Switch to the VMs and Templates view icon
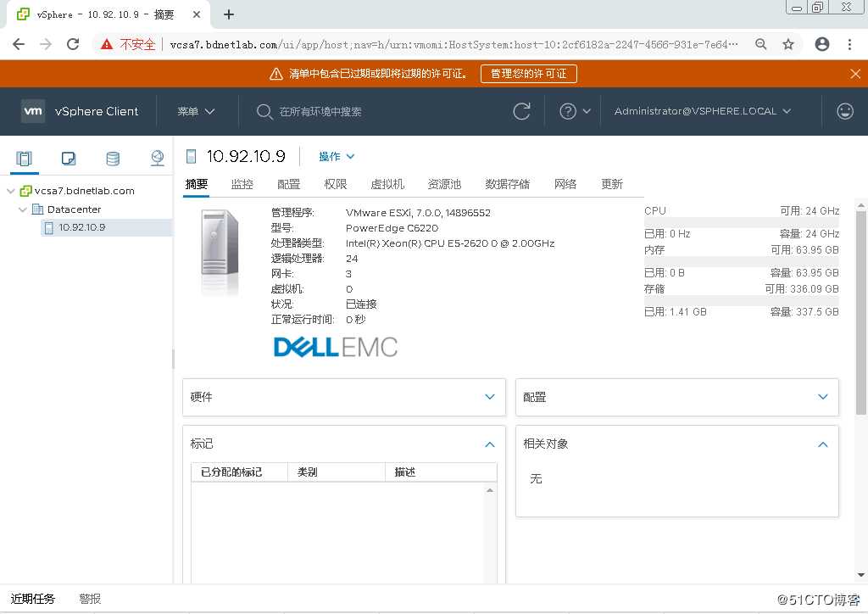The width and height of the screenshot is (868, 614). 69,159
